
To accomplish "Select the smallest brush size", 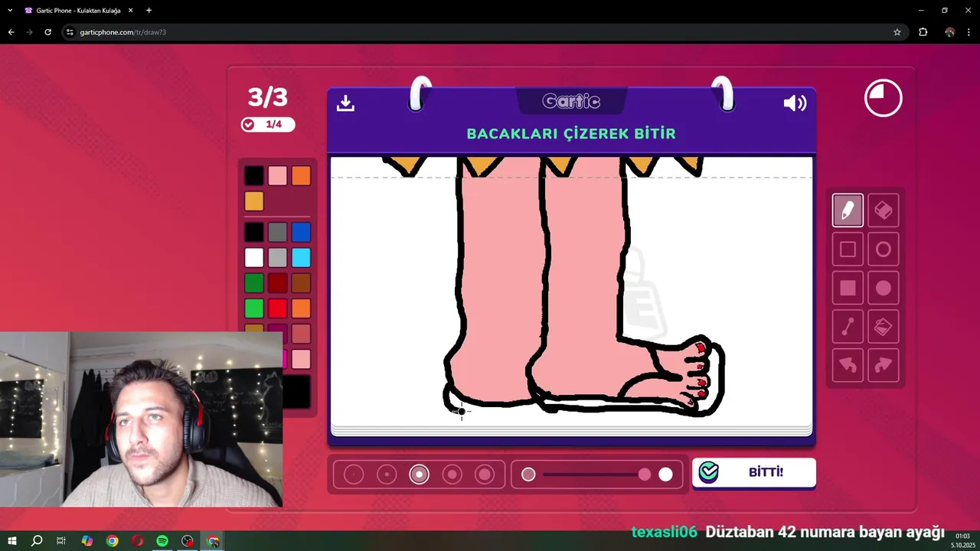I will pyautogui.click(x=354, y=474).
